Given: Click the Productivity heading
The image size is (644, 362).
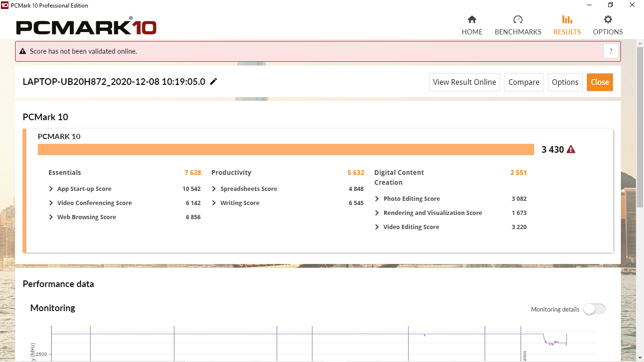Looking at the screenshot, I should point(231,173).
